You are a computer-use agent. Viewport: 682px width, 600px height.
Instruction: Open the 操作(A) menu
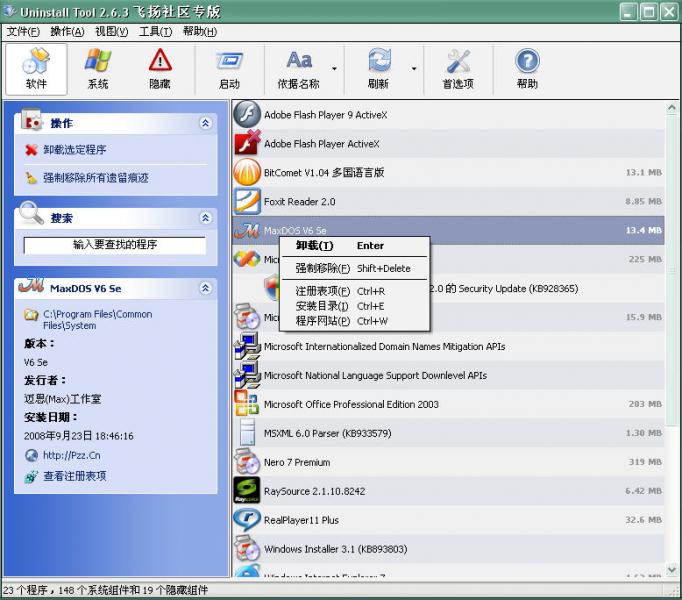(67, 32)
